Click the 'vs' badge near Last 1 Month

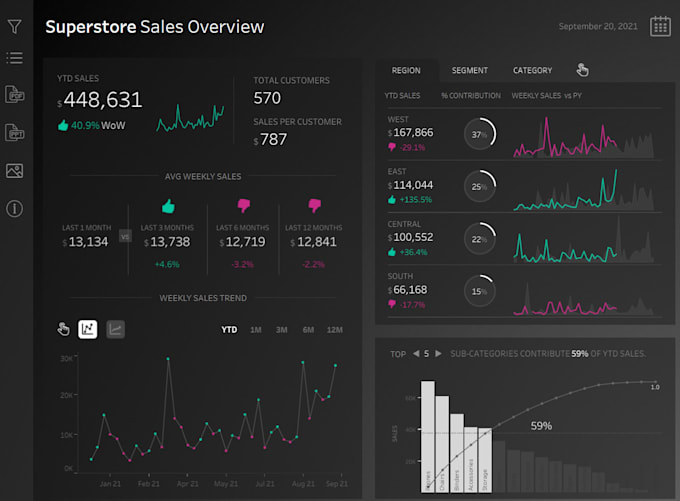pyautogui.click(x=125, y=236)
